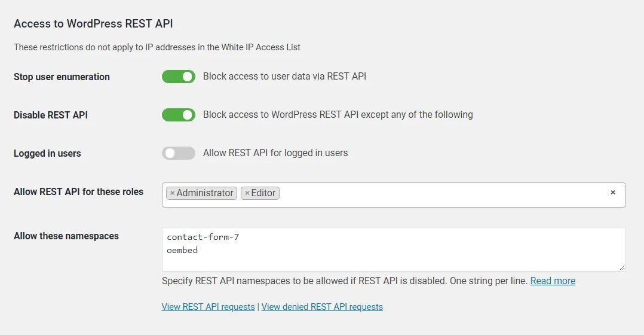This screenshot has height=335, width=644.
Task: Turn off the Disable REST API switch
Action: [x=179, y=115]
